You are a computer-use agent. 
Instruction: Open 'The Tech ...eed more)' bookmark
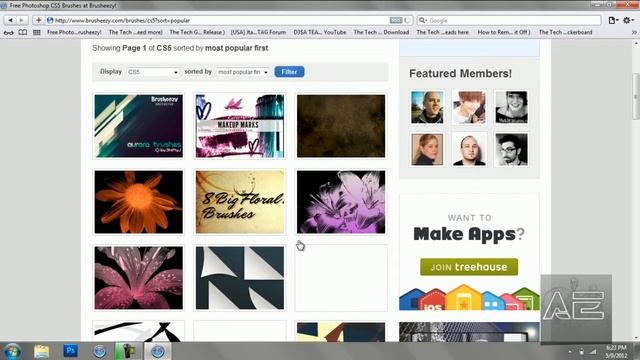click(x=136, y=32)
